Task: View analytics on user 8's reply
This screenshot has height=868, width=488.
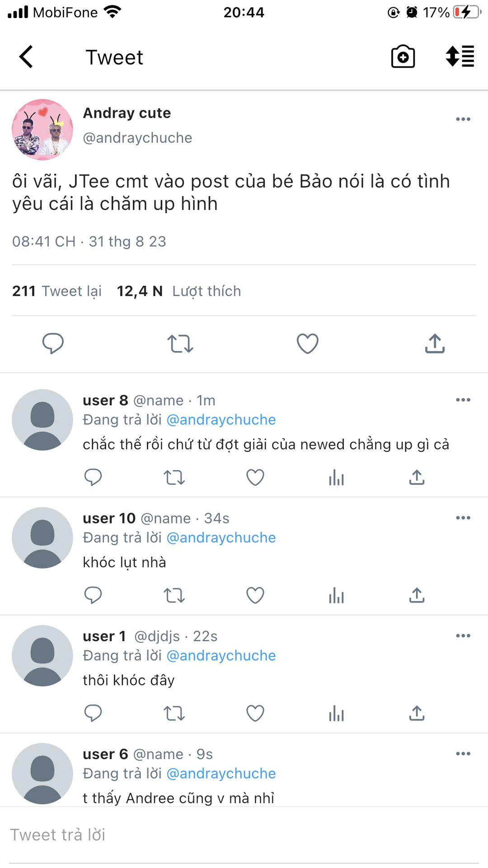Action: [336, 477]
